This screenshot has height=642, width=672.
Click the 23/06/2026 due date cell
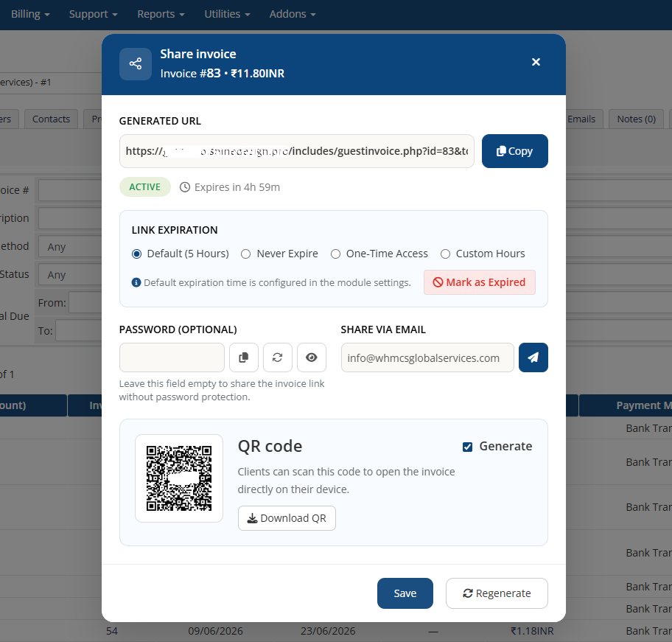click(x=328, y=631)
